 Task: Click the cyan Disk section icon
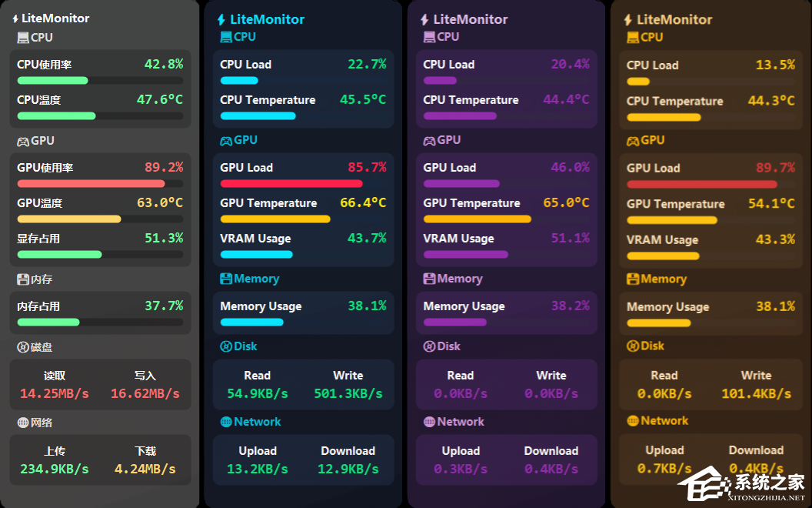(x=226, y=346)
